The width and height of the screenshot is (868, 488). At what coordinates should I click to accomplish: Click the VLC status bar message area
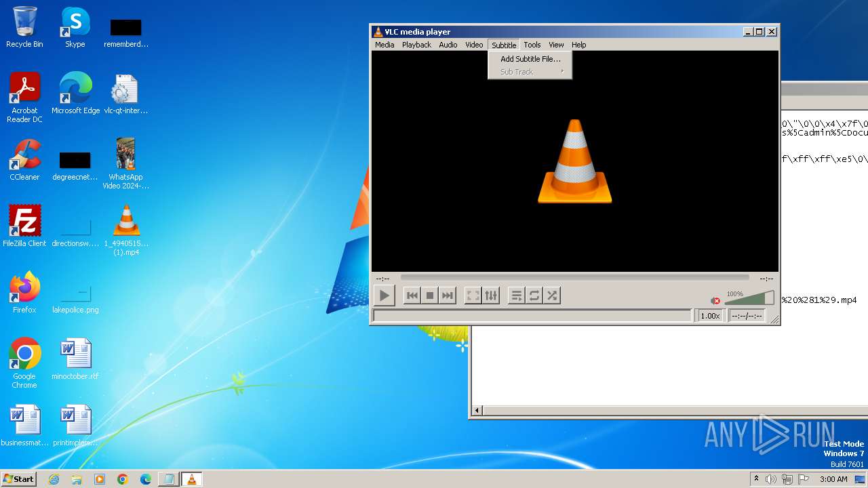(532, 316)
